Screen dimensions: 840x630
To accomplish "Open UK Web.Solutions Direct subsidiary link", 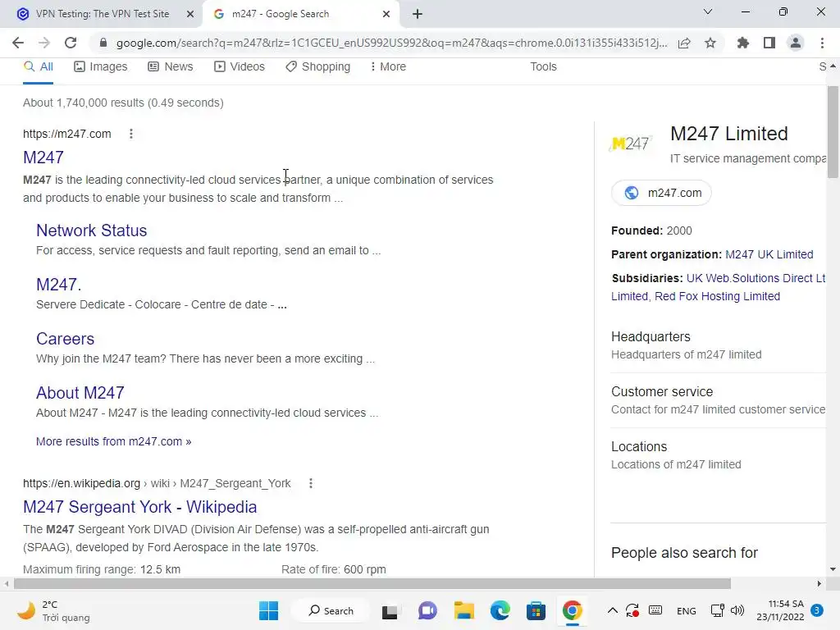I will pos(756,279).
